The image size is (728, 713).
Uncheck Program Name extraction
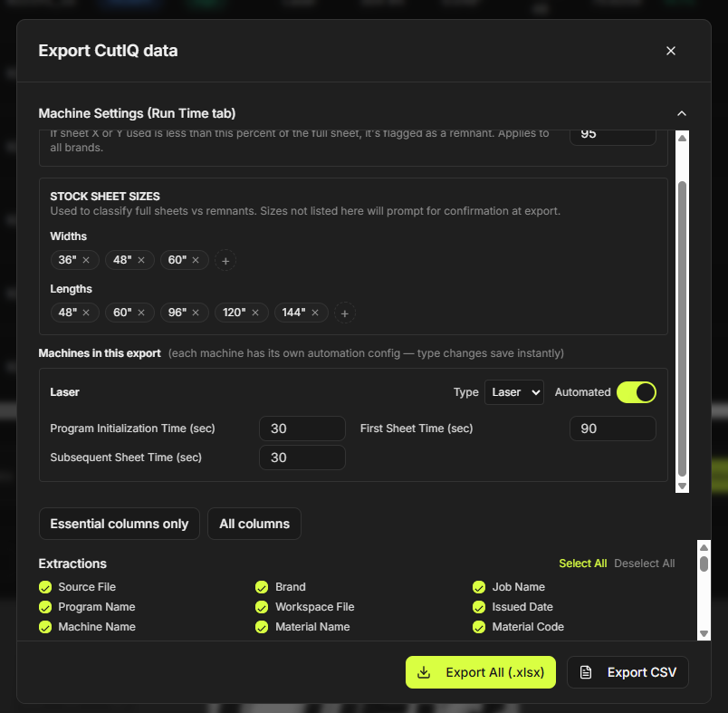tap(45, 607)
